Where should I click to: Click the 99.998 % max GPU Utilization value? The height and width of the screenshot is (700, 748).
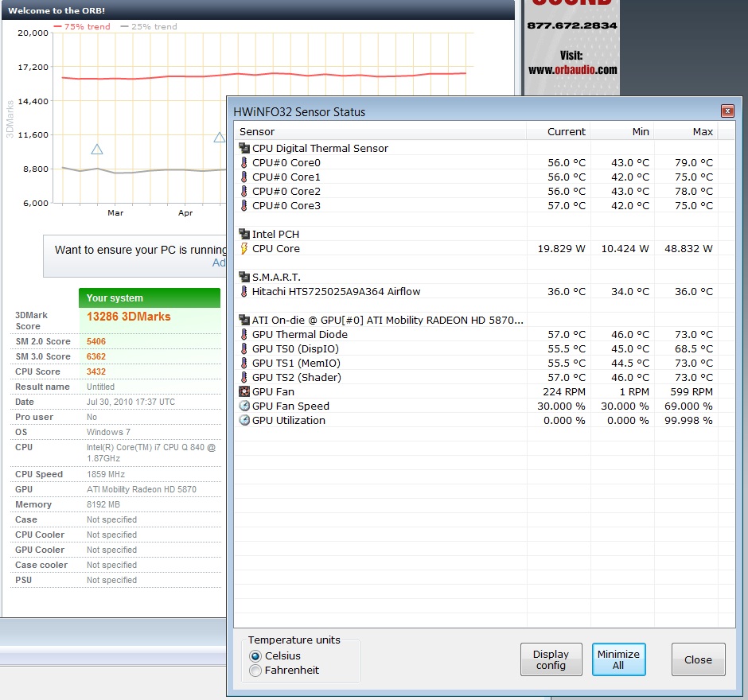[x=688, y=420]
